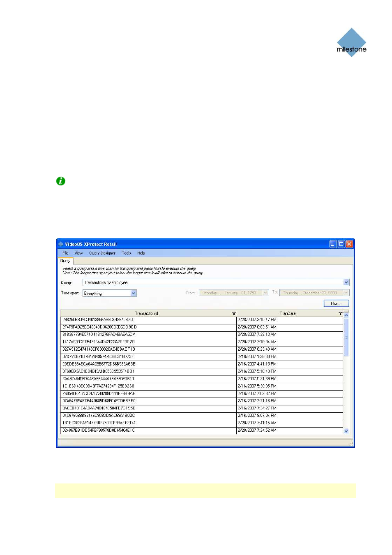
Task: Open the File menu
Action: [65, 253]
